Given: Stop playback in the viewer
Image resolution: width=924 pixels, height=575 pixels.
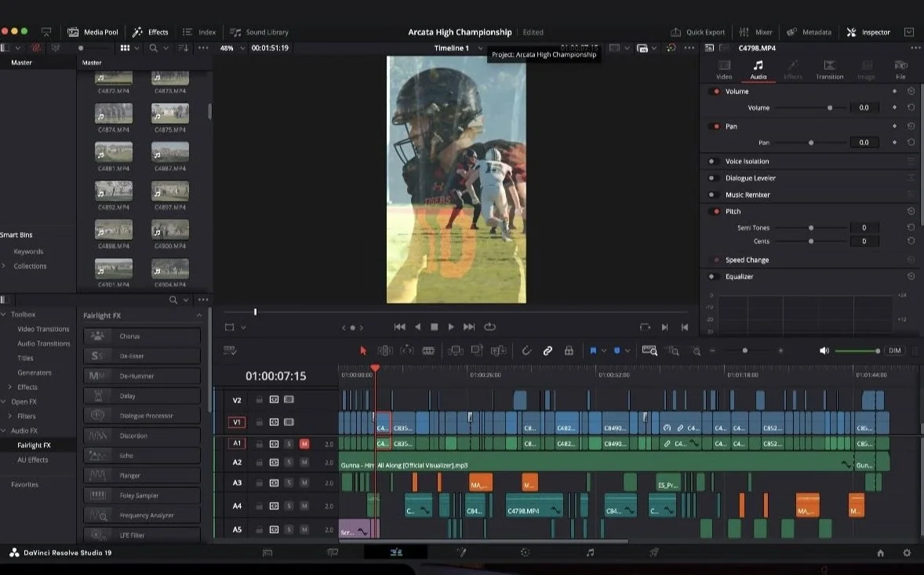Looking at the screenshot, I should click(x=435, y=327).
